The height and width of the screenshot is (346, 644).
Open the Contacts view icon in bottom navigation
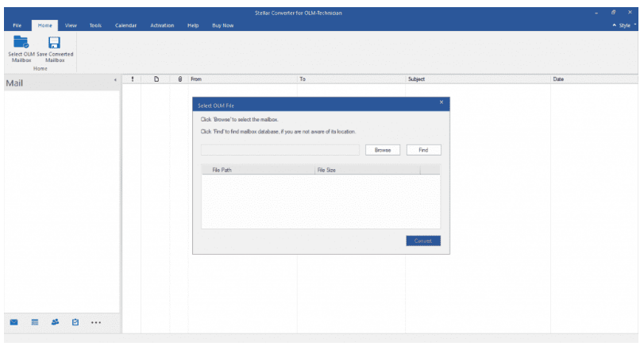(x=55, y=322)
